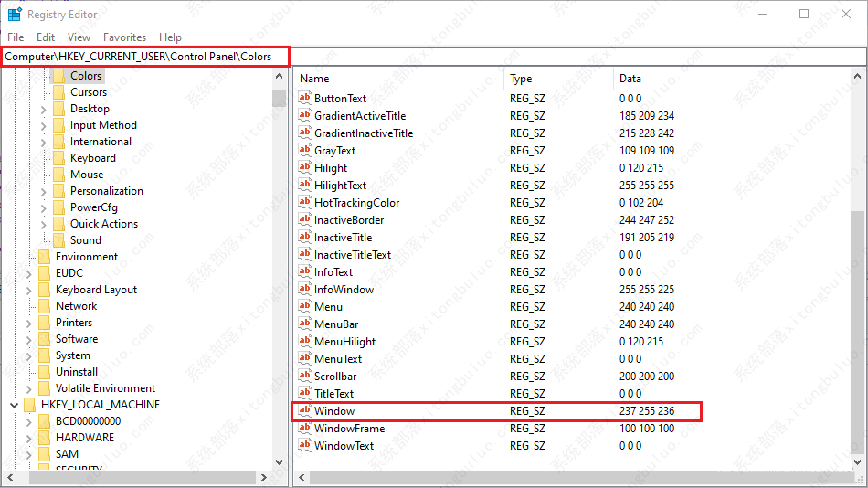Screen dimensions: 868x488
Task: Click the tree pane scroll-right arrow
Action: [263, 477]
